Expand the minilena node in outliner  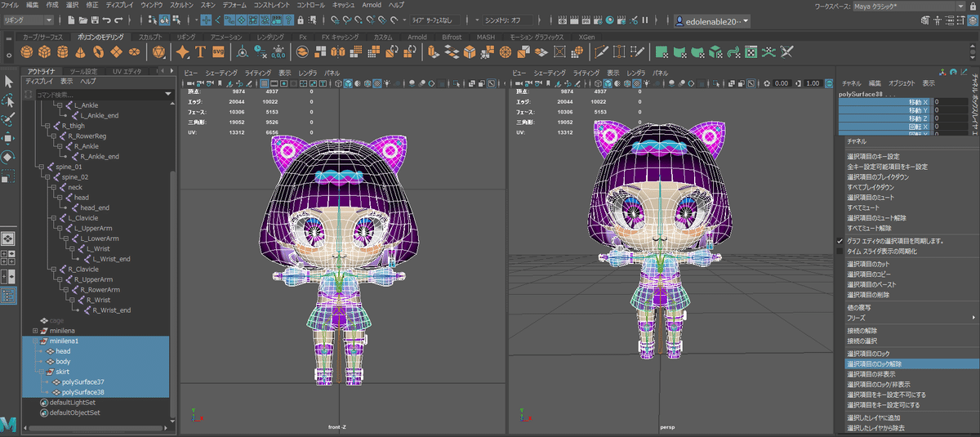coord(35,329)
